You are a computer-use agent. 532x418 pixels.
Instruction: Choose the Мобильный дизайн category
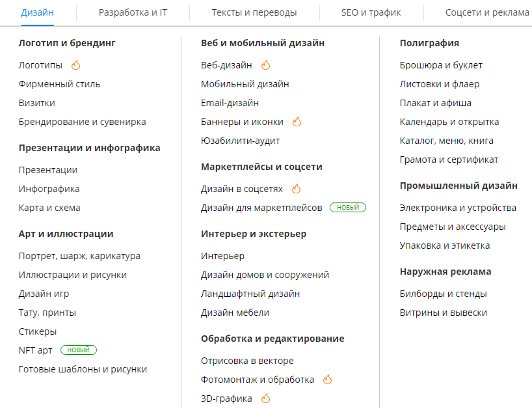click(x=245, y=84)
